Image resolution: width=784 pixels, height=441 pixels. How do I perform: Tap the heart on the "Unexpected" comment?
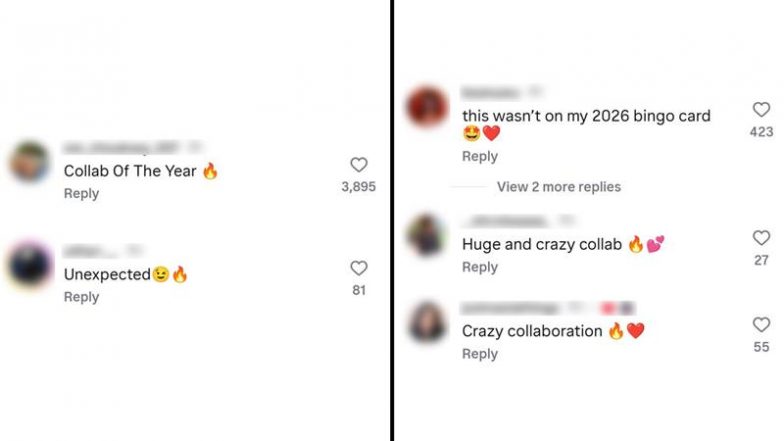pyautogui.click(x=359, y=268)
